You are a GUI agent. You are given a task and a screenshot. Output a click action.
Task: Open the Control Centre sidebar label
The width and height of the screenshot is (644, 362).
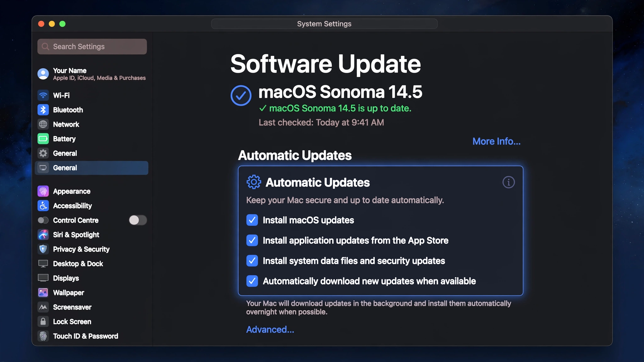pos(76,220)
